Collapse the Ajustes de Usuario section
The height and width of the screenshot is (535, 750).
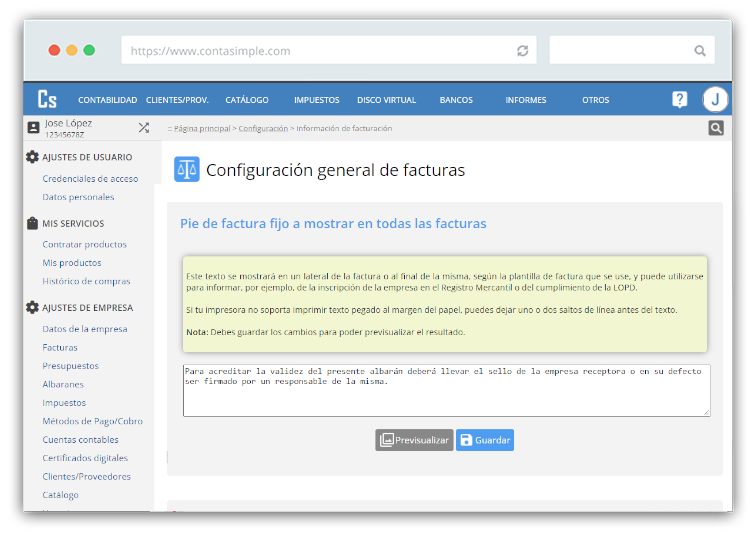coord(86,157)
